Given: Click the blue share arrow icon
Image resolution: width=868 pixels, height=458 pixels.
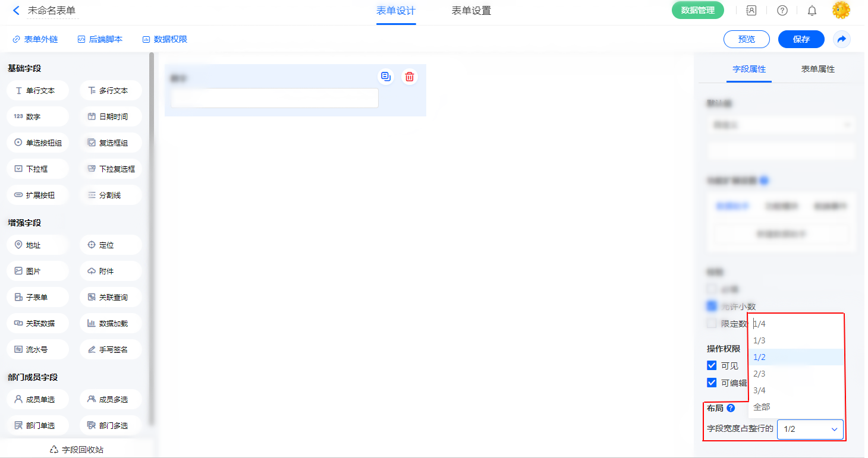Looking at the screenshot, I should point(841,39).
